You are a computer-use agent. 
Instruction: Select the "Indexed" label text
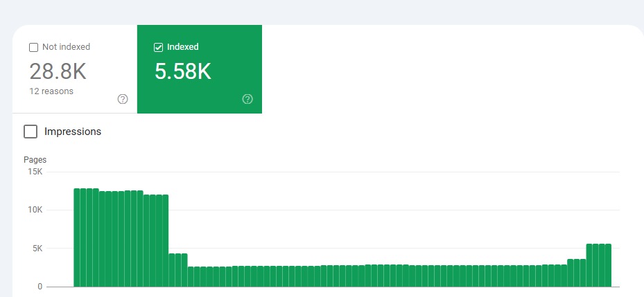click(183, 47)
